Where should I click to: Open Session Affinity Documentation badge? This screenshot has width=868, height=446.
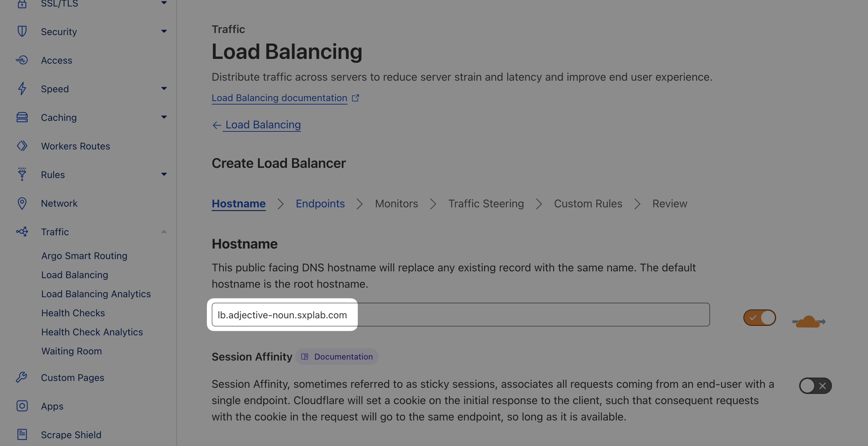[x=337, y=357]
